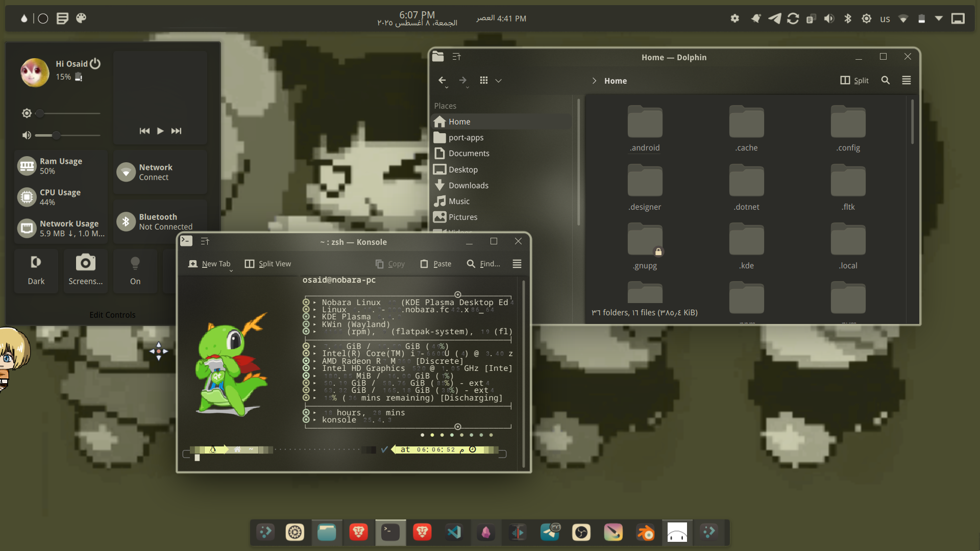Open color palette icon in top panel
This screenshot has height=551, width=980.
pyautogui.click(x=81, y=18)
